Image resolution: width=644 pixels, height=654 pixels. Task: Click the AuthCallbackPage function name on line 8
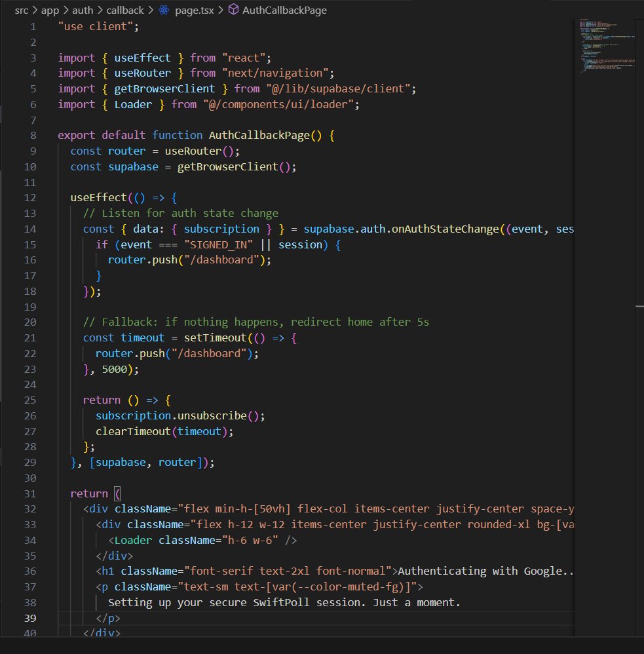[x=259, y=136]
